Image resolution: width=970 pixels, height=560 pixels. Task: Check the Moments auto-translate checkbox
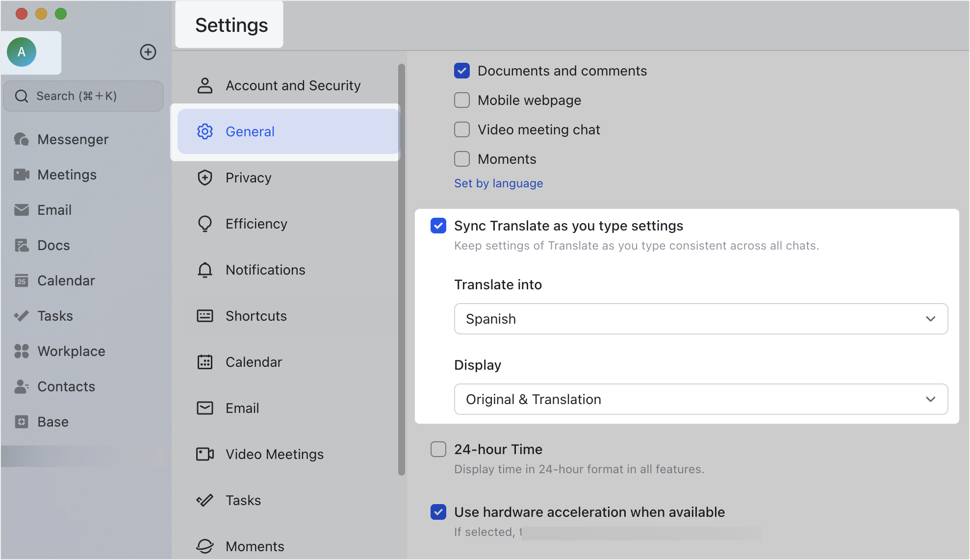pos(462,159)
